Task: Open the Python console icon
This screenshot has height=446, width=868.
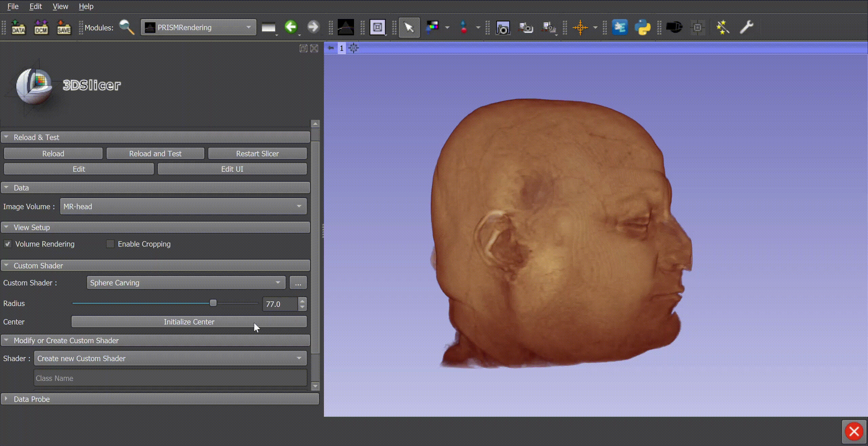Action: [643, 27]
